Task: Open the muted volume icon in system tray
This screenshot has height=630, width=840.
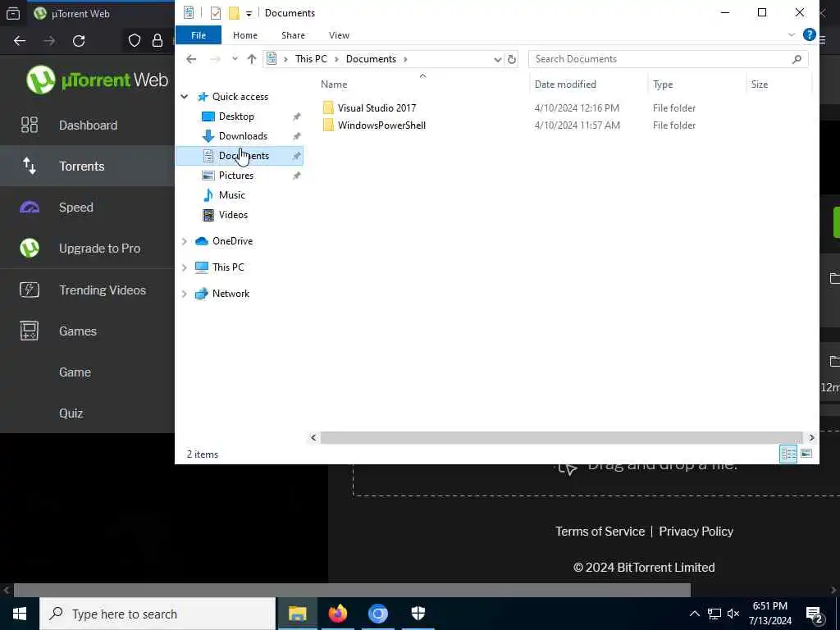Action: click(x=733, y=614)
